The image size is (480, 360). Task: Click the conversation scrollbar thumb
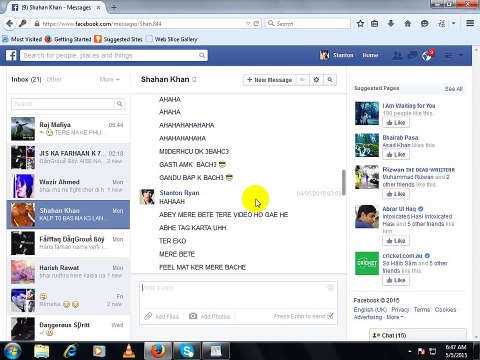point(343,182)
